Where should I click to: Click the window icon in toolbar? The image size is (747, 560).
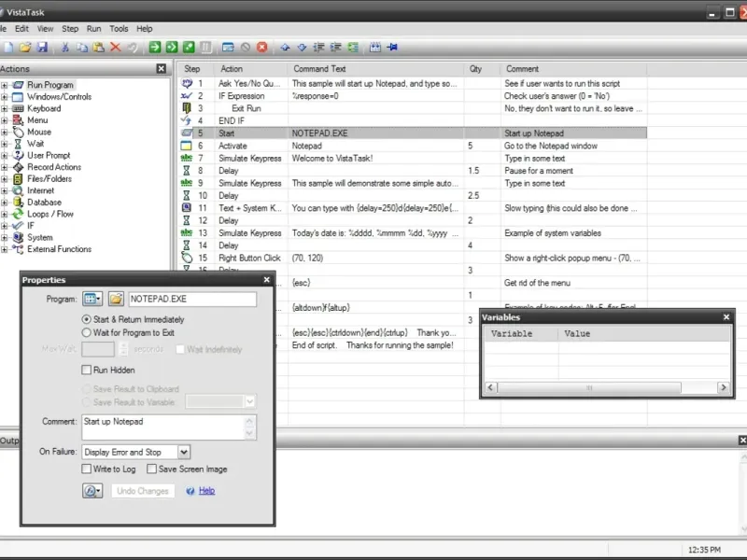point(228,48)
